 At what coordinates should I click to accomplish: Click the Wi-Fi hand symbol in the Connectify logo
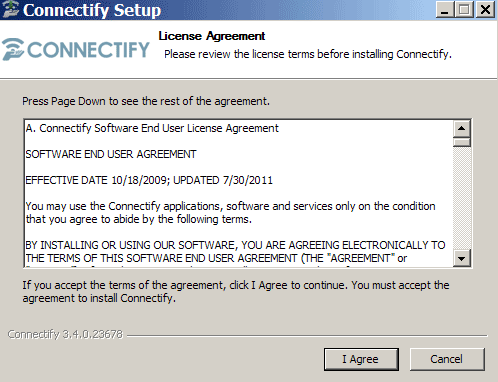(13, 49)
